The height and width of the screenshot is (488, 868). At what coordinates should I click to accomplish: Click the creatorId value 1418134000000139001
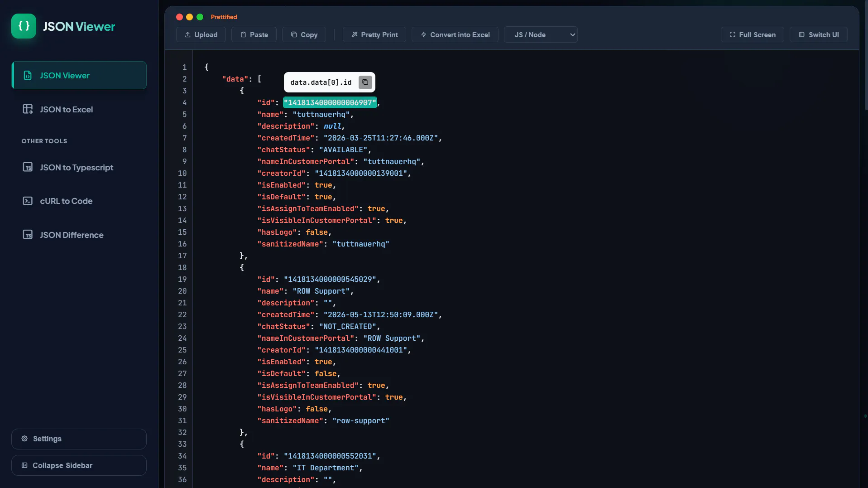pos(361,173)
